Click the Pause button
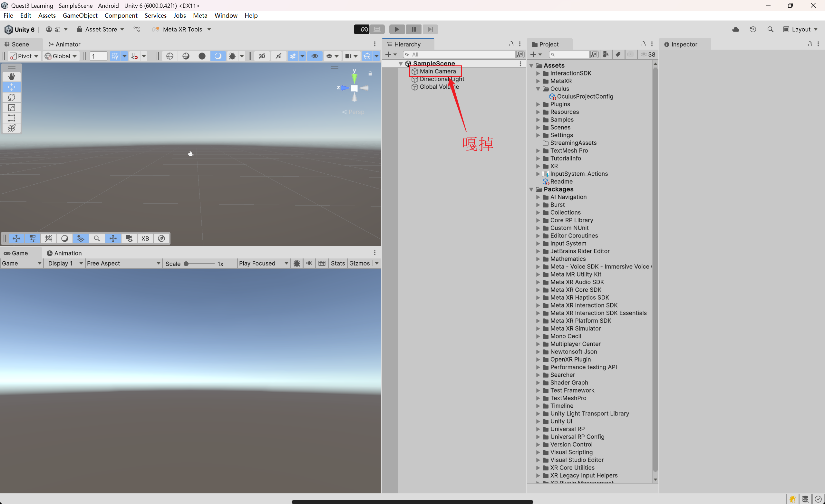The image size is (825, 504). tap(413, 29)
